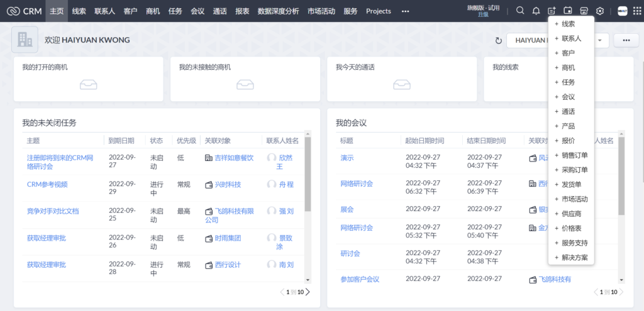Refresh the dashboard with reload icon
The image size is (644, 311).
click(499, 40)
